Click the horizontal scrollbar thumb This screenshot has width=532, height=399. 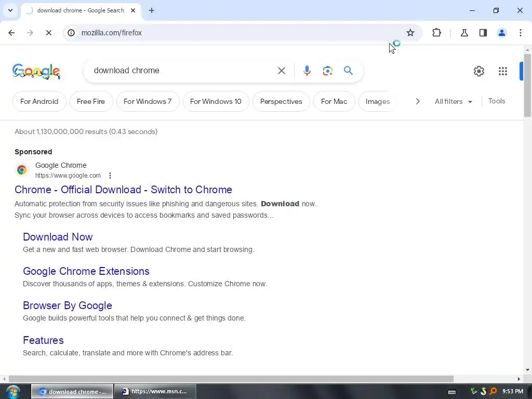(231, 379)
